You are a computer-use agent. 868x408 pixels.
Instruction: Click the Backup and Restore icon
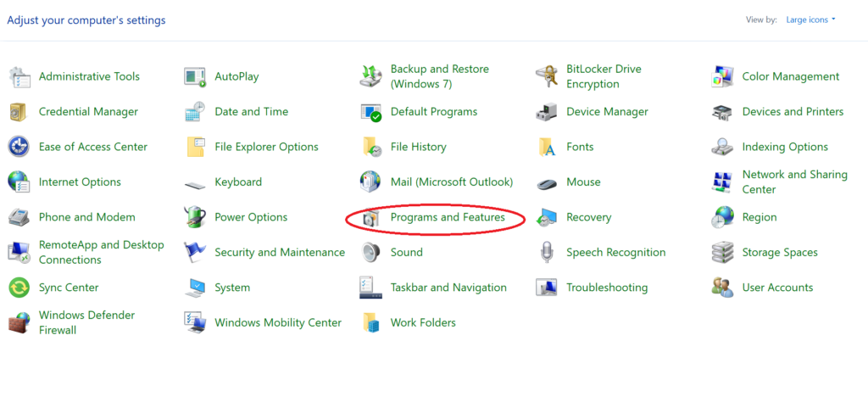pos(371,76)
